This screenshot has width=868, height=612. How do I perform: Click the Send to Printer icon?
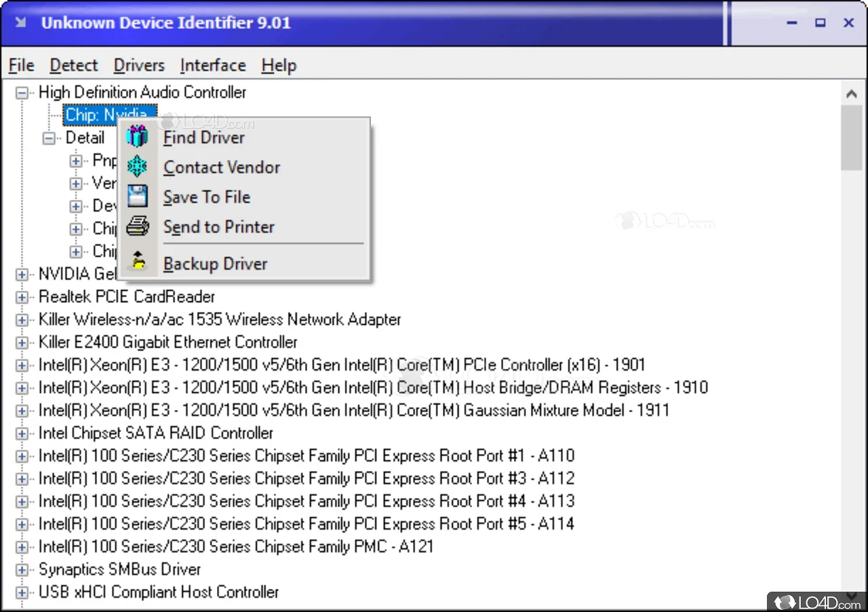click(x=138, y=226)
